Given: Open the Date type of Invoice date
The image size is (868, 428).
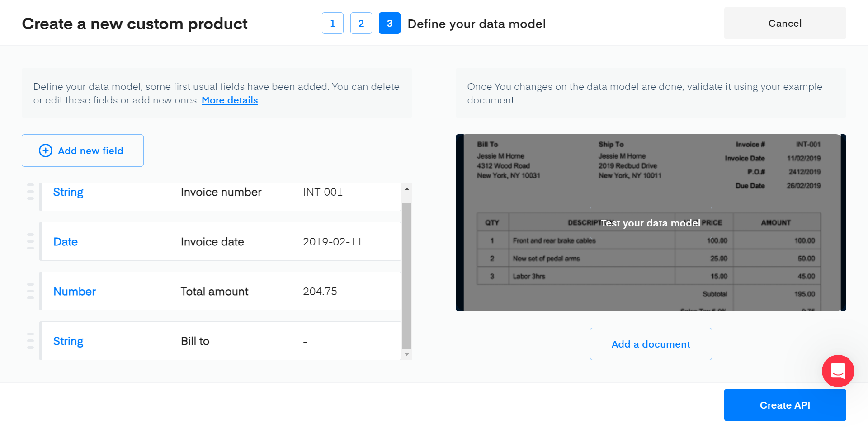Looking at the screenshot, I should coord(66,242).
